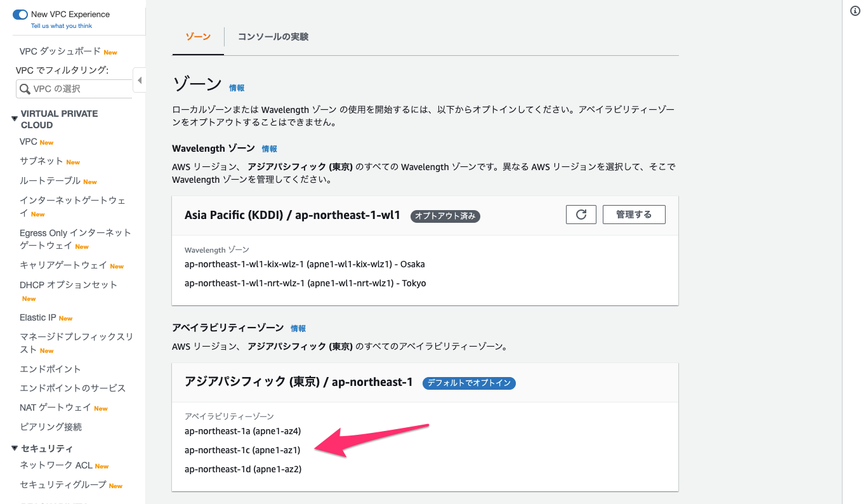Go to サブネット in sidebar
Viewport: 868px width, 504px height.
[x=41, y=161]
